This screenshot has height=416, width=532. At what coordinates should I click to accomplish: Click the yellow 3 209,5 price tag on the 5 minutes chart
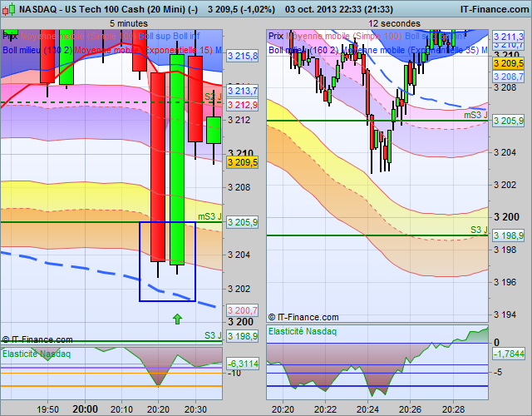tap(242, 162)
